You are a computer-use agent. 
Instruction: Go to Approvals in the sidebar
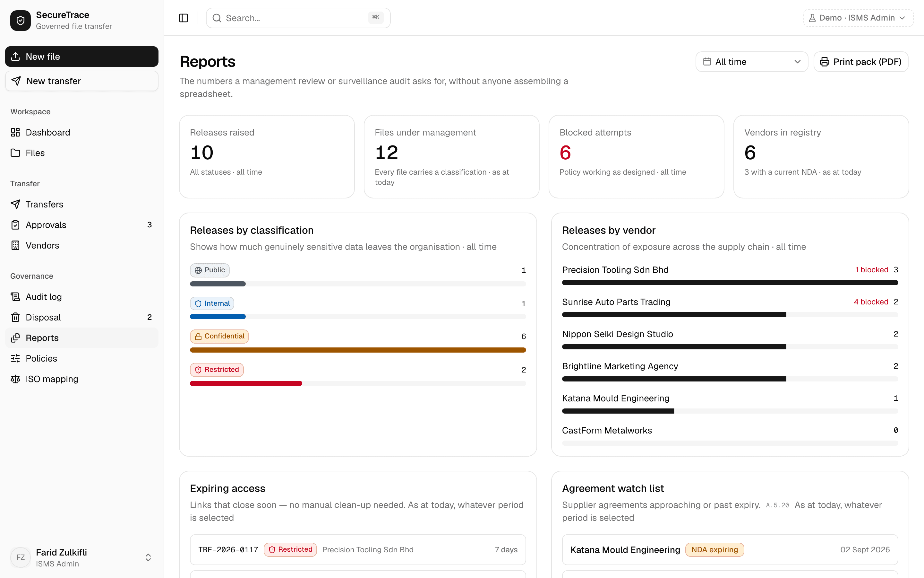coord(82,225)
